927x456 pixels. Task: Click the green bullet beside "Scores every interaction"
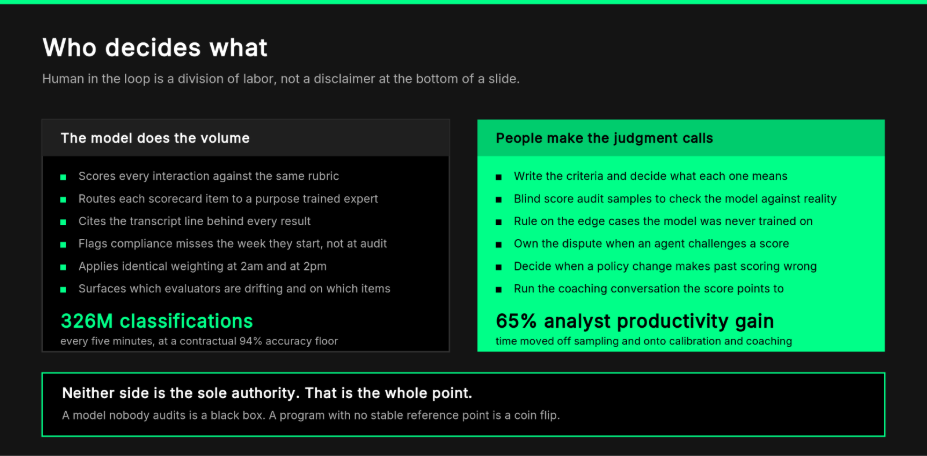click(x=63, y=177)
